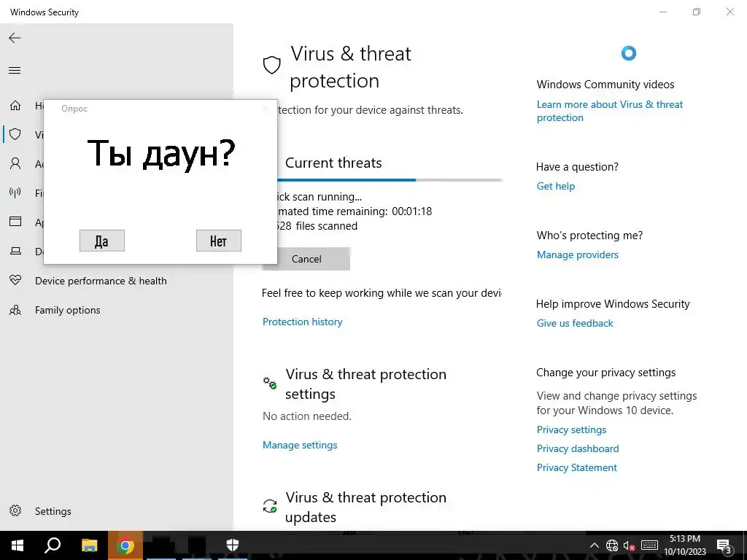Open Protection history
This screenshot has height=560, width=747.
tap(302, 322)
